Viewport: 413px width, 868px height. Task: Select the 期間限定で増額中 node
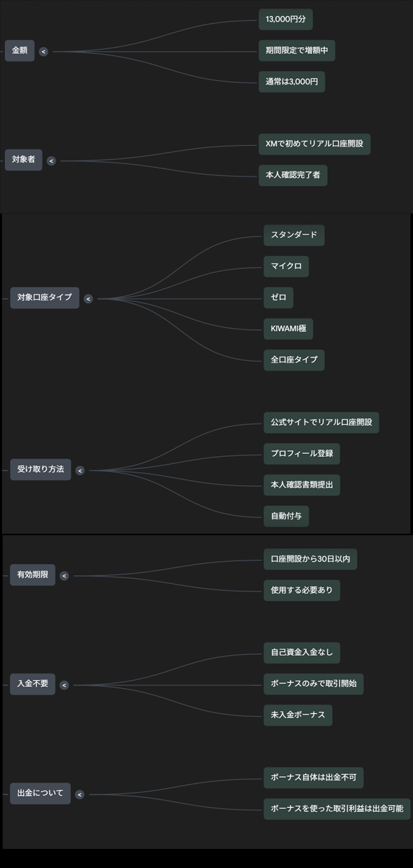pos(296,50)
